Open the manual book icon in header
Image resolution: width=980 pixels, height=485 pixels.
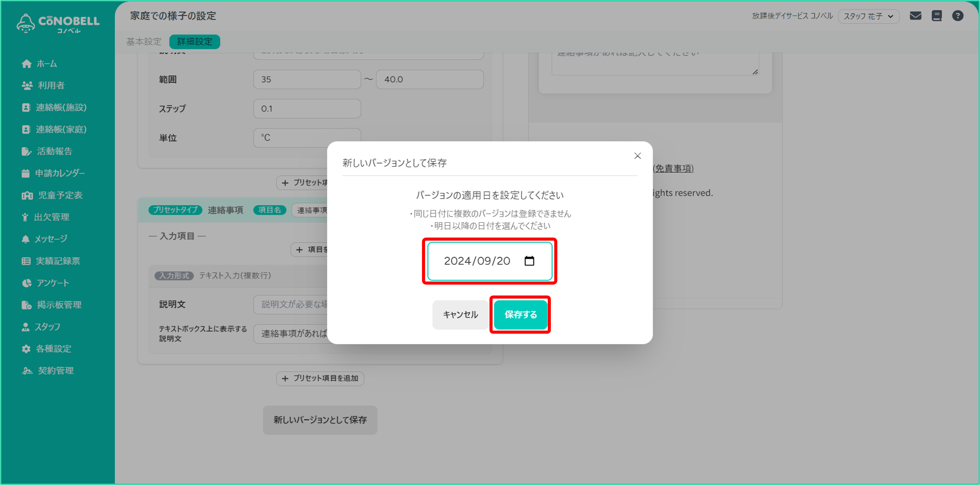coord(937,16)
